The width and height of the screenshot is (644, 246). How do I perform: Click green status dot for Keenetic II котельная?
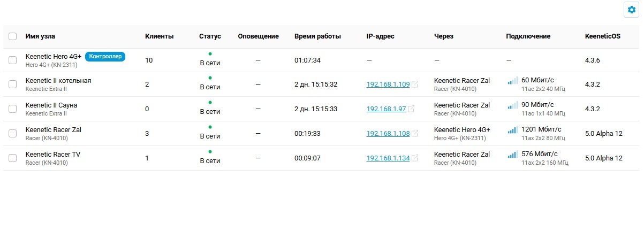click(210, 78)
